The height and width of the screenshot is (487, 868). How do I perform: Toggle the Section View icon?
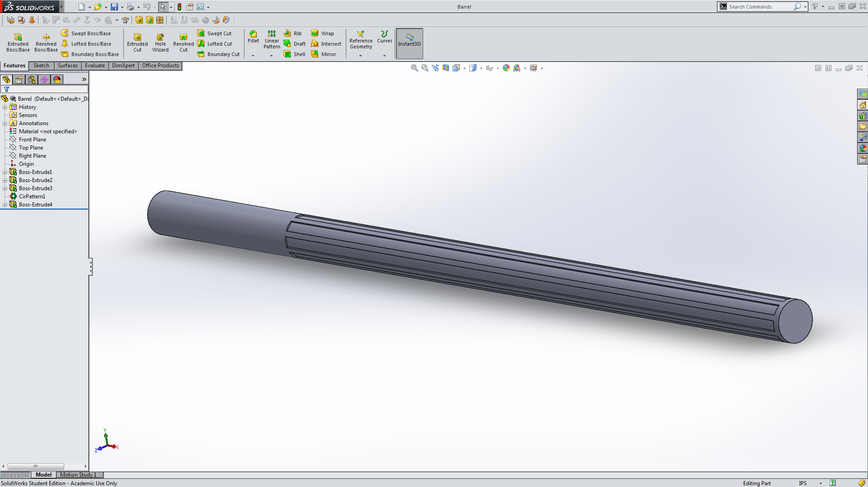tap(446, 68)
